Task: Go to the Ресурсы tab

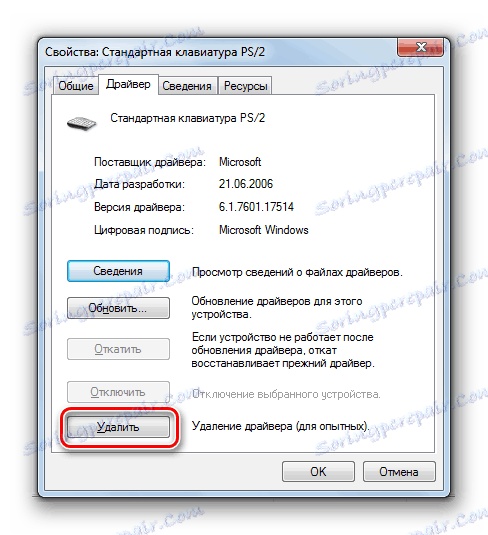Action: (x=245, y=86)
